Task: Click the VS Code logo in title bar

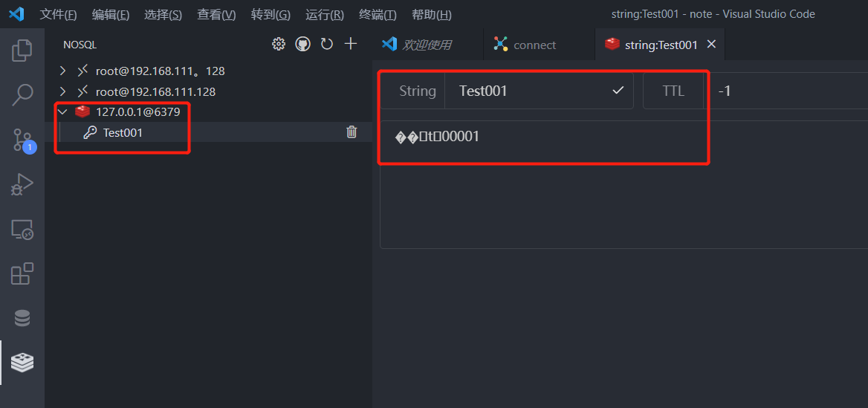Action: pos(16,14)
